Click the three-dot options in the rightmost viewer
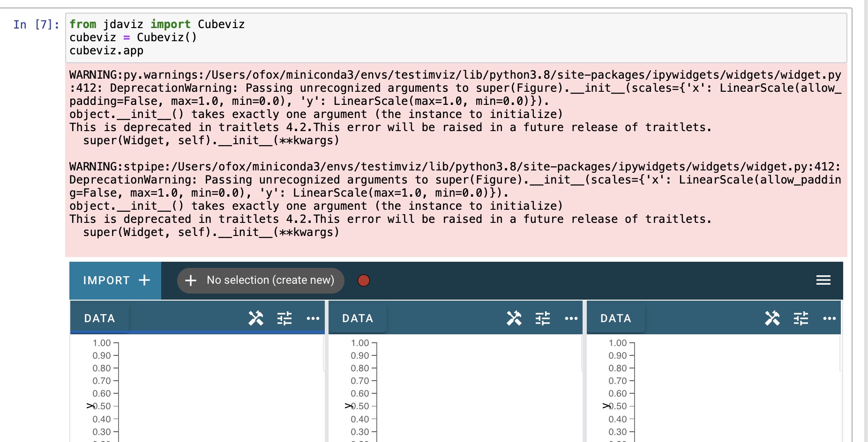This screenshot has width=868, height=442. [830, 318]
